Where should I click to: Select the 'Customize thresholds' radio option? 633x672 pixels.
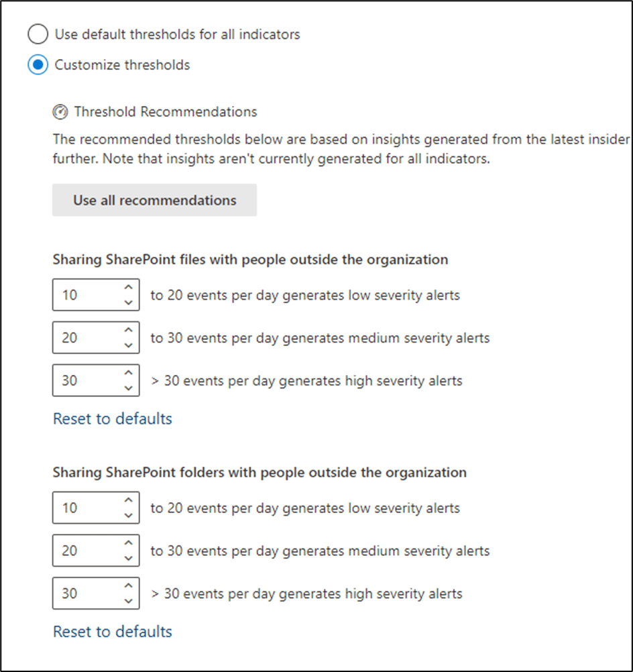pyautogui.click(x=38, y=65)
